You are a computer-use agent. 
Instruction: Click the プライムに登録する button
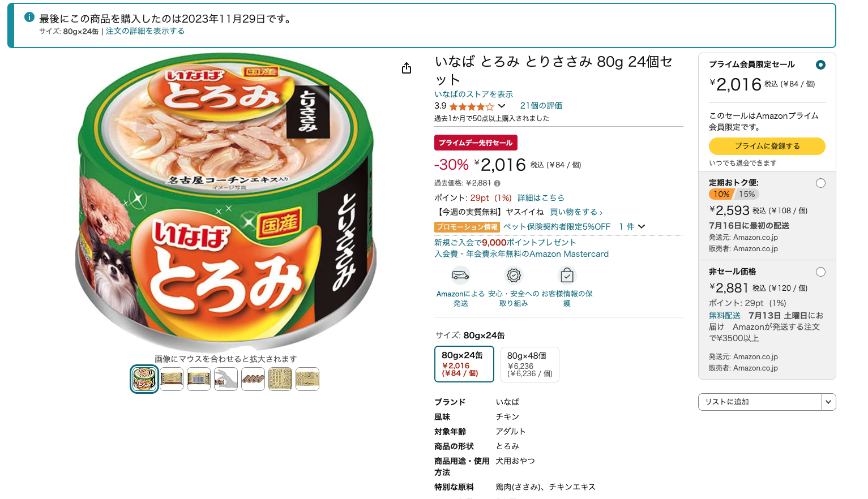(767, 146)
